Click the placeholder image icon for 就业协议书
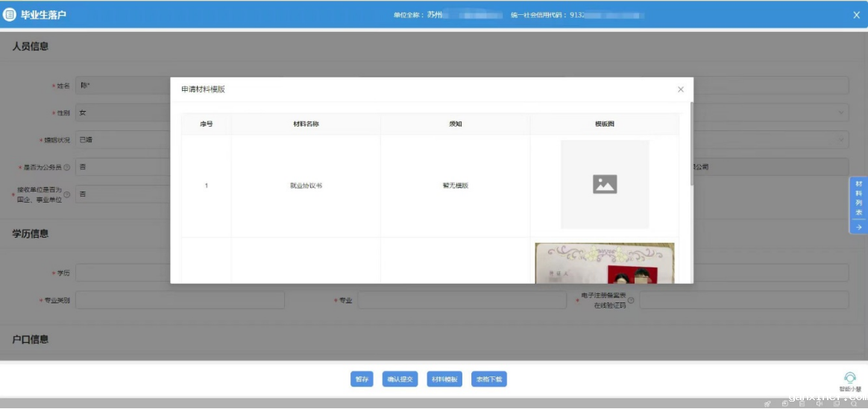Image resolution: width=868 pixels, height=409 pixels. click(604, 184)
